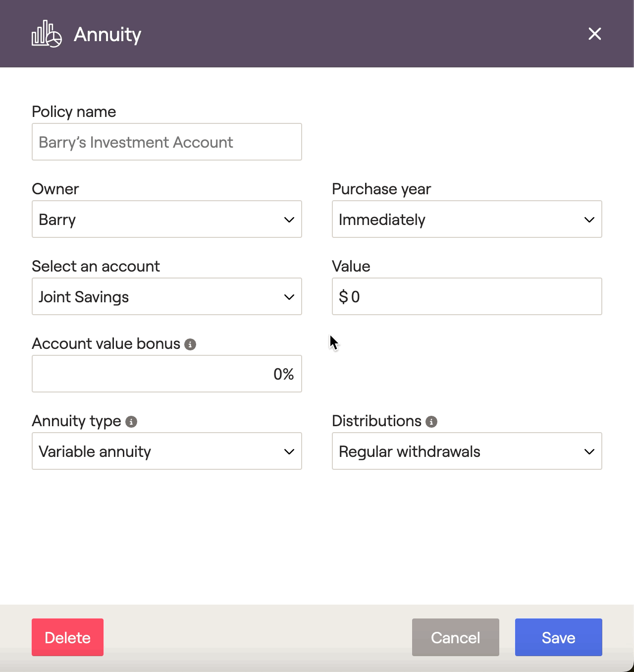Show info for Account value bonus
This screenshot has width=634, height=672.
tap(190, 344)
